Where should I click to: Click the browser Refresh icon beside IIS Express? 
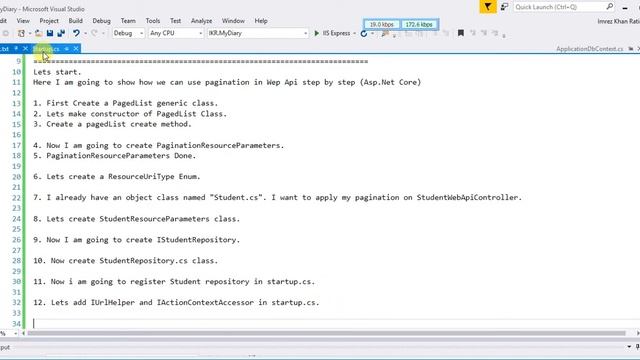point(364,33)
